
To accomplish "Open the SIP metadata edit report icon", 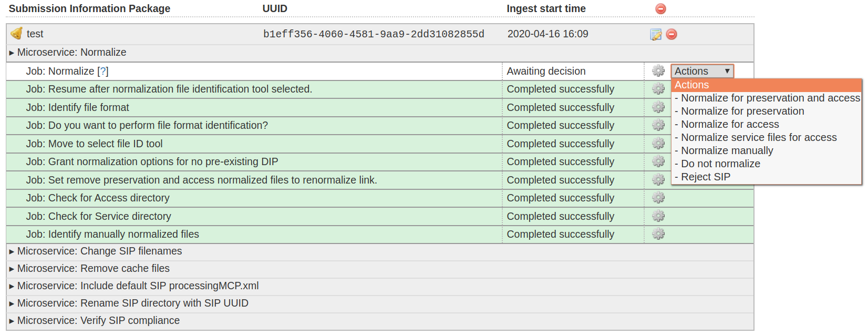I will point(656,34).
